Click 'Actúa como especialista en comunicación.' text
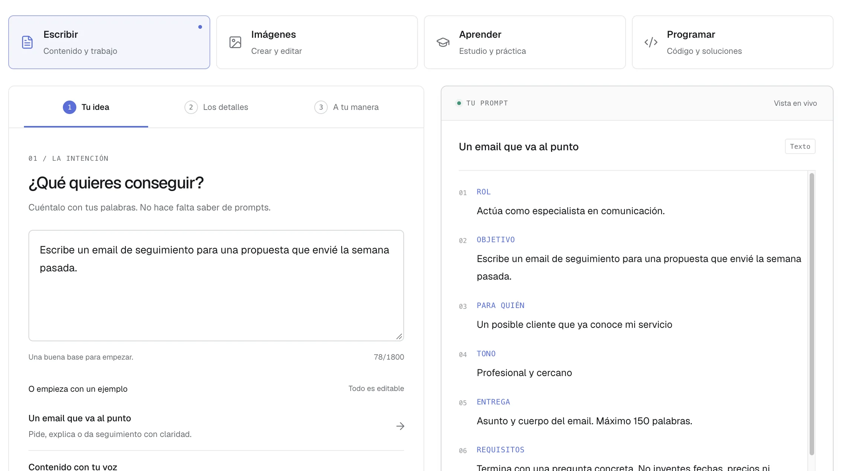 pos(571,211)
